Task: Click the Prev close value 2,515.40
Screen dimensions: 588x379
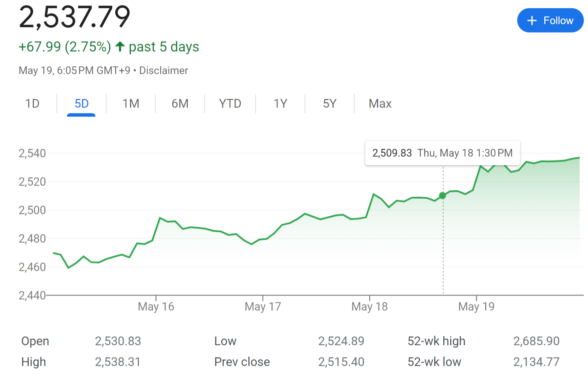Action: pyautogui.click(x=341, y=362)
